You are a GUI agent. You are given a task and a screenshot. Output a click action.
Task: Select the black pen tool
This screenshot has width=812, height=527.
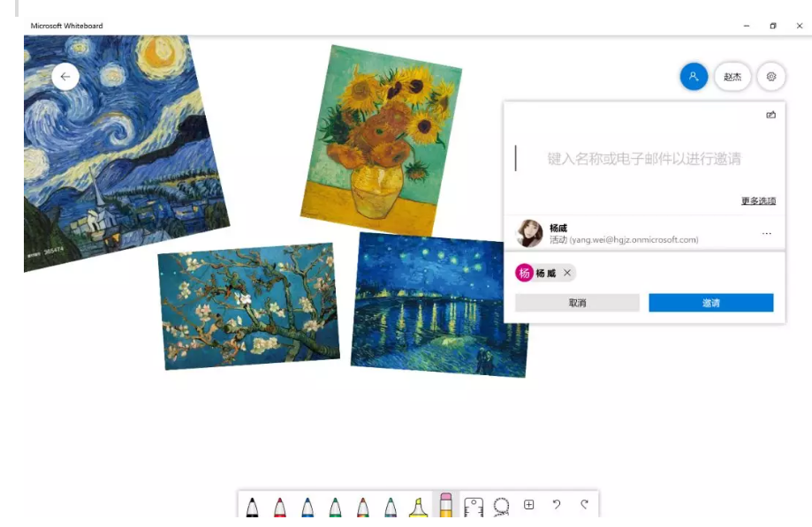[x=252, y=507]
